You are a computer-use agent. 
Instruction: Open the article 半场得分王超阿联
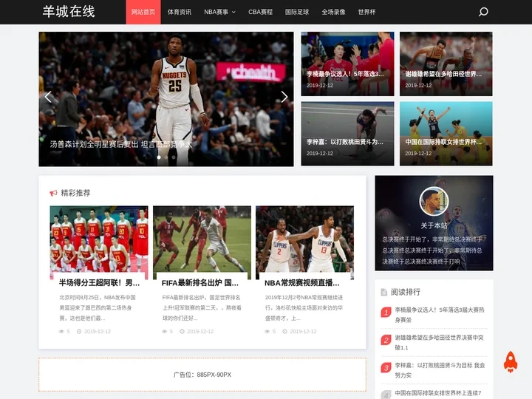click(99, 282)
